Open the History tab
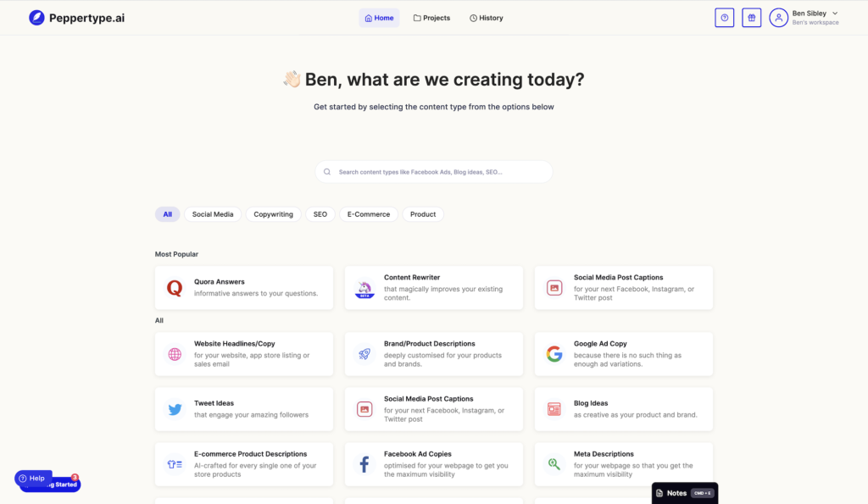The height and width of the screenshot is (504, 868). (x=487, y=19)
